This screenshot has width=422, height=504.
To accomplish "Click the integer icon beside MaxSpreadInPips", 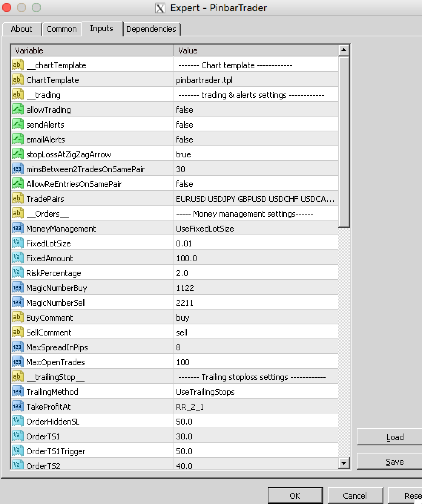I will (x=18, y=347).
